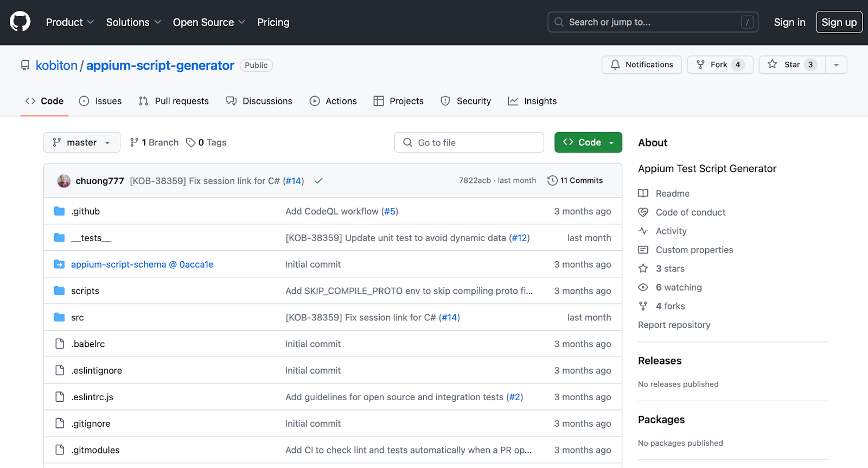View the 11 Commits history
The height and width of the screenshot is (468, 868).
click(x=575, y=180)
